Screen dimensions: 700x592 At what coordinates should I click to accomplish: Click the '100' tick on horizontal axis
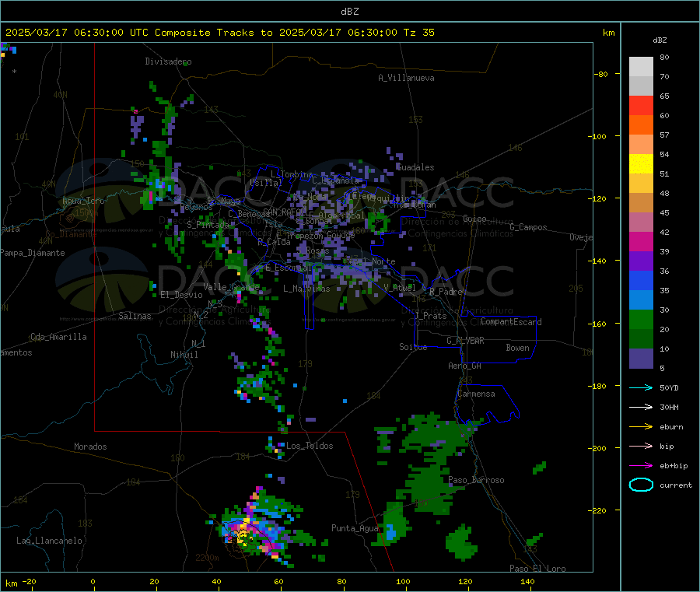[403, 581]
